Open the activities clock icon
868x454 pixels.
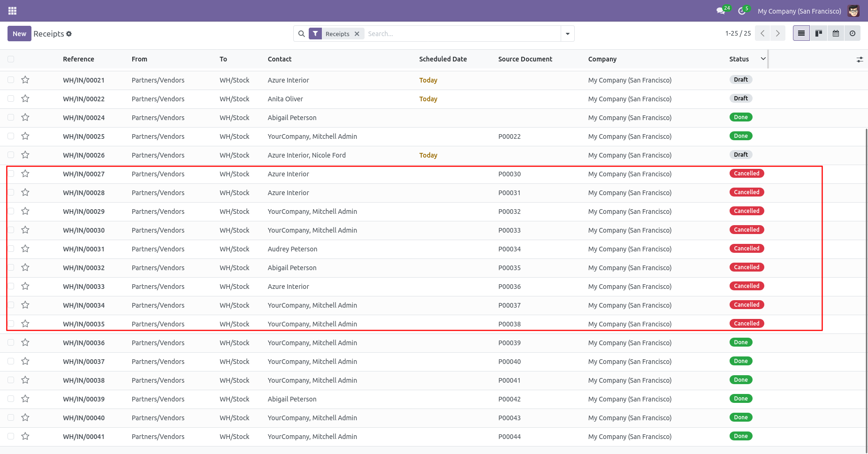(742, 11)
